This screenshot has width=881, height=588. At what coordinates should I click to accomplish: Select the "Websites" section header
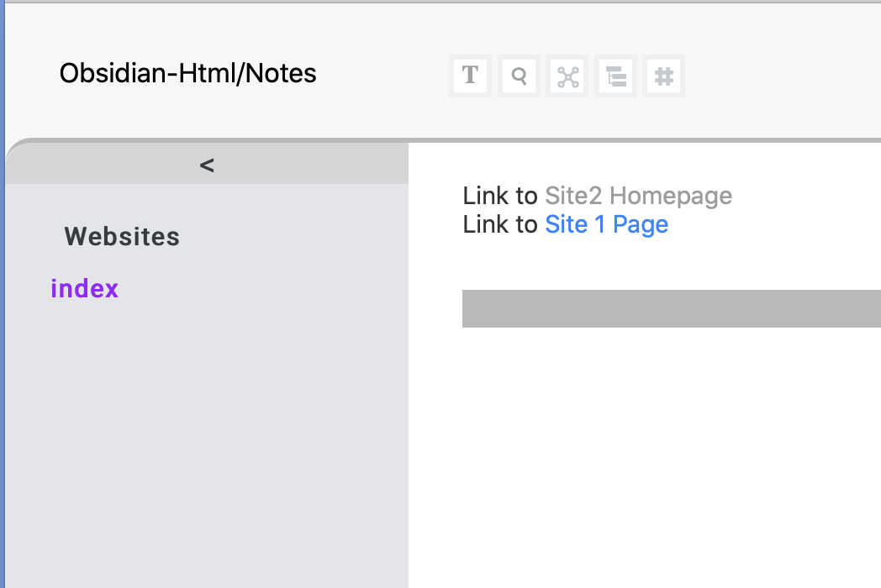[121, 236]
